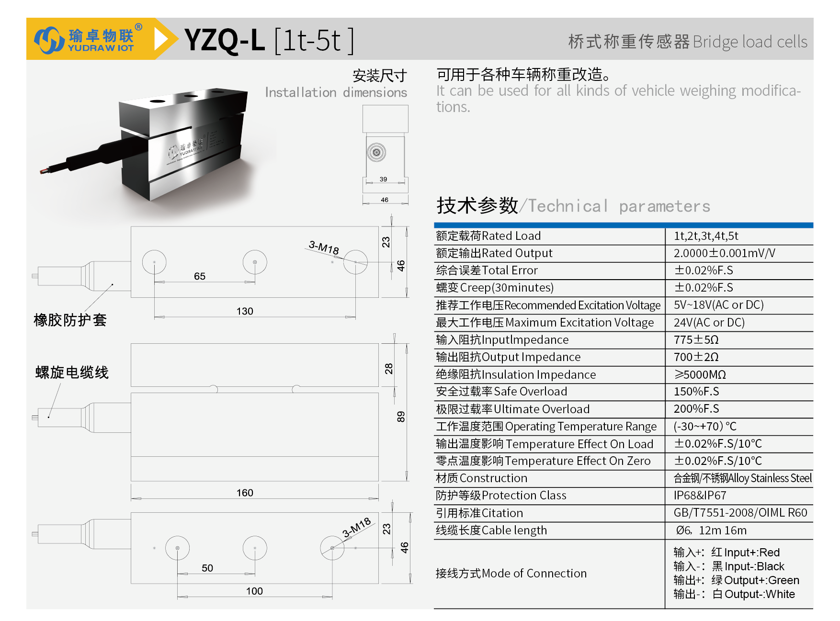Click the 'Input+:Red' wiring line
The width and height of the screenshot is (840, 621).
(x=726, y=552)
